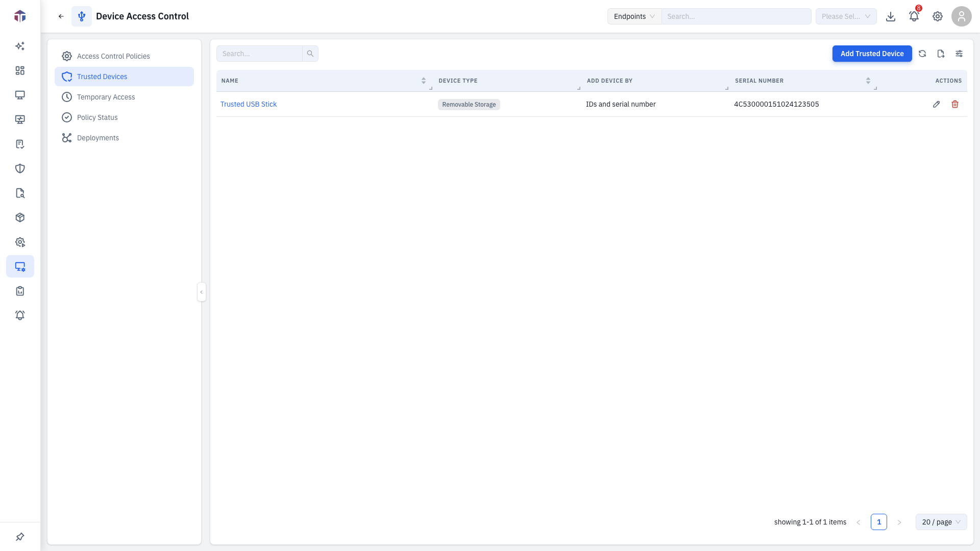Go to page 1
This screenshot has height=551, width=980.
pos(879,522)
